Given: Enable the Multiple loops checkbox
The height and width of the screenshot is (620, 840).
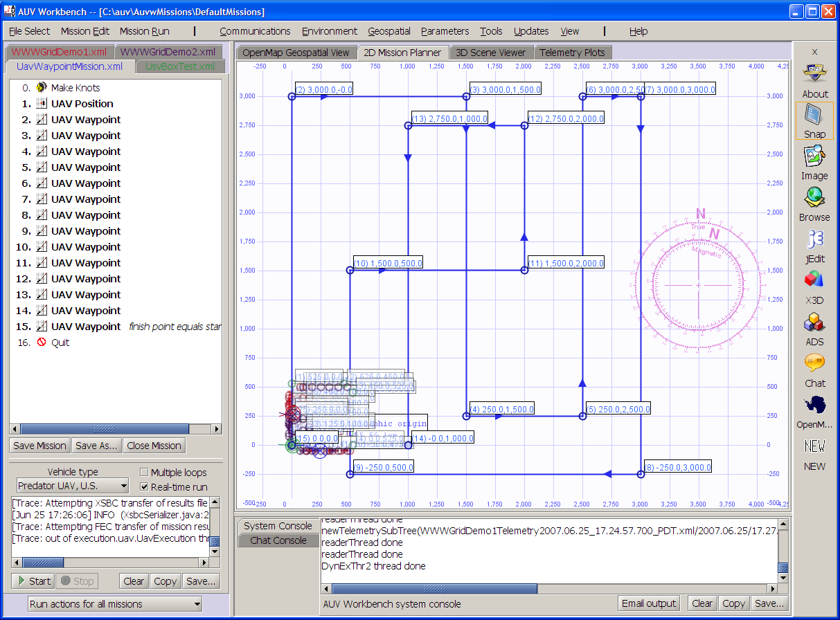Looking at the screenshot, I should click(x=144, y=473).
